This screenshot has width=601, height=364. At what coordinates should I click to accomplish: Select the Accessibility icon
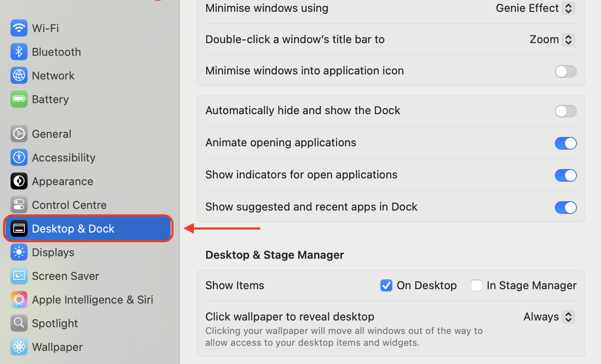[19, 157]
